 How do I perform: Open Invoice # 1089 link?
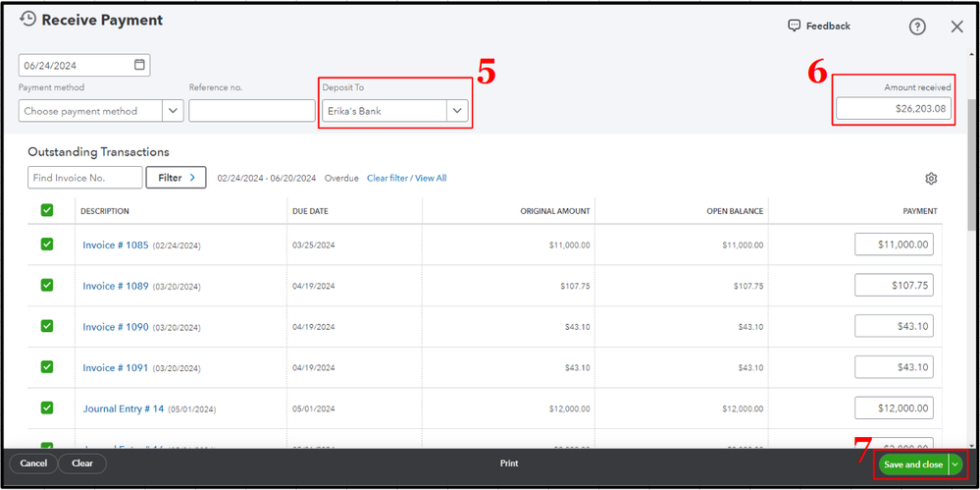point(116,286)
